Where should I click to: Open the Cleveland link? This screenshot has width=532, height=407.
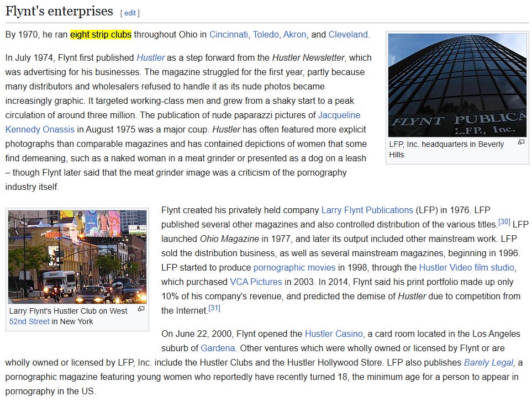(x=348, y=35)
